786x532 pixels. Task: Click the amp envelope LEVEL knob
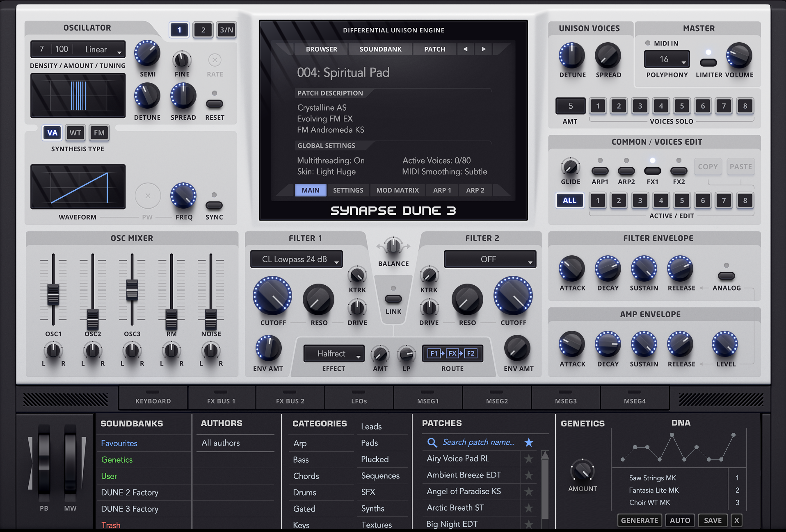[x=725, y=344]
